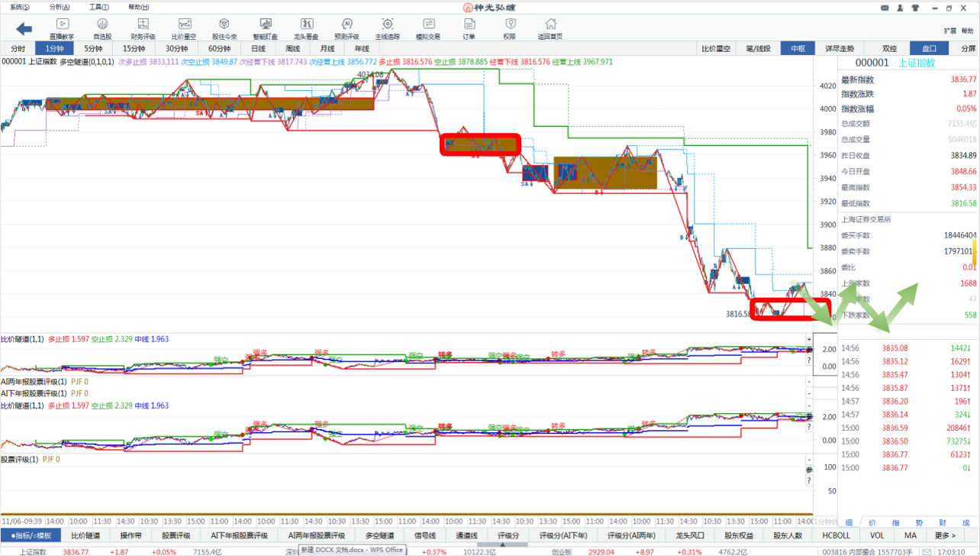Open 模拟交易 simulated trading icon
This screenshot has width=980, height=556.
[427, 29]
